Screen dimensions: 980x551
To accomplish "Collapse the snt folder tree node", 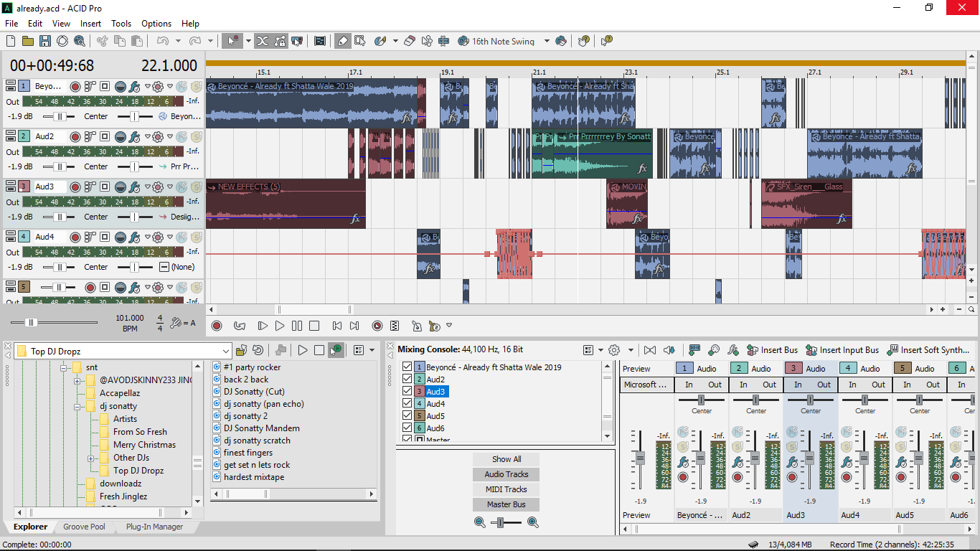I will point(64,367).
